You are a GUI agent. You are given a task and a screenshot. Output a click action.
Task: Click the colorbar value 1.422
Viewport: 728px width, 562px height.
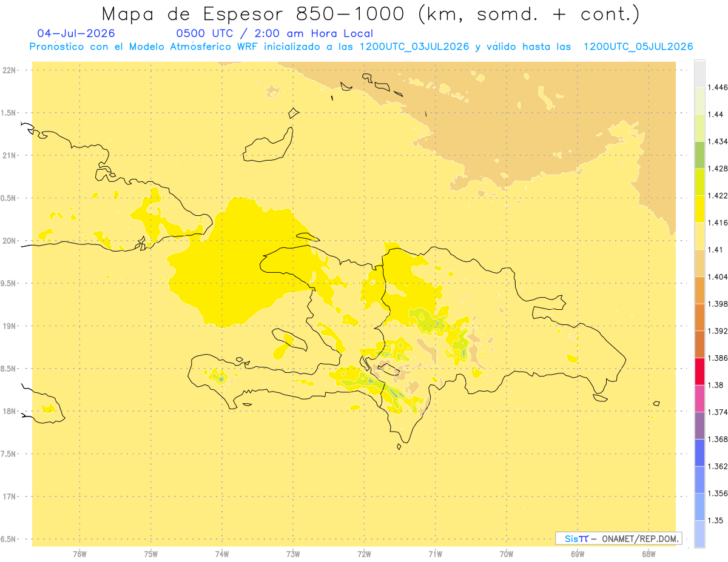point(718,196)
